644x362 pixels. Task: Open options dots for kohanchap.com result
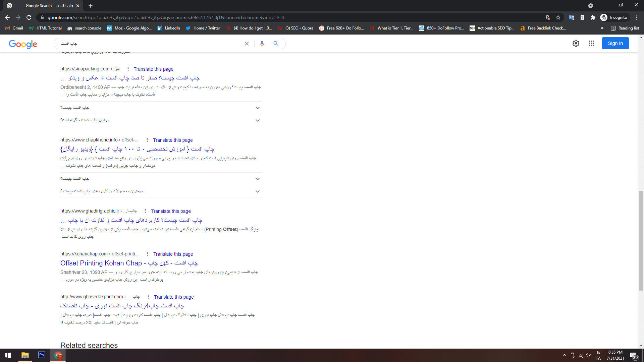tap(147, 254)
